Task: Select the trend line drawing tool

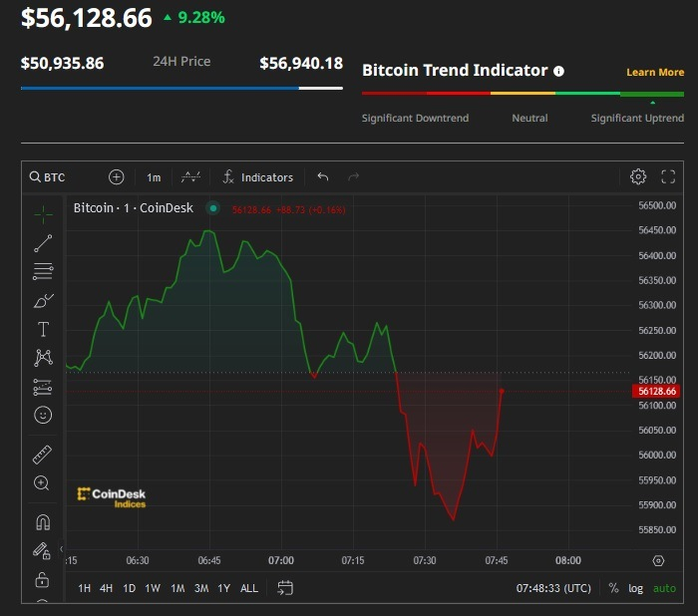Action: point(43,242)
